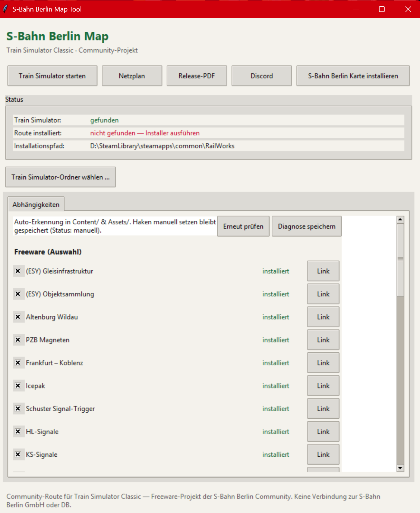This screenshot has height=513, width=420.
Task: Click 'Train Simulator Classic · Community-Projekt' subtitle
Action: [x=72, y=50]
